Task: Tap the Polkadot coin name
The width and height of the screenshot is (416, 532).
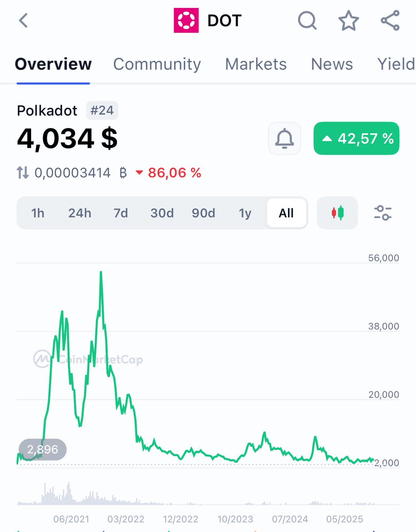Action: tap(47, 110)
